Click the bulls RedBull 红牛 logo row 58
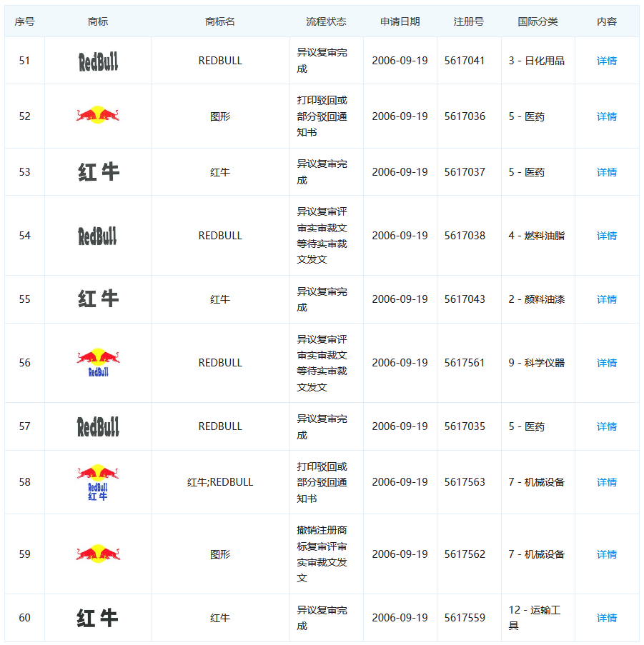 (x=98, y=483)
